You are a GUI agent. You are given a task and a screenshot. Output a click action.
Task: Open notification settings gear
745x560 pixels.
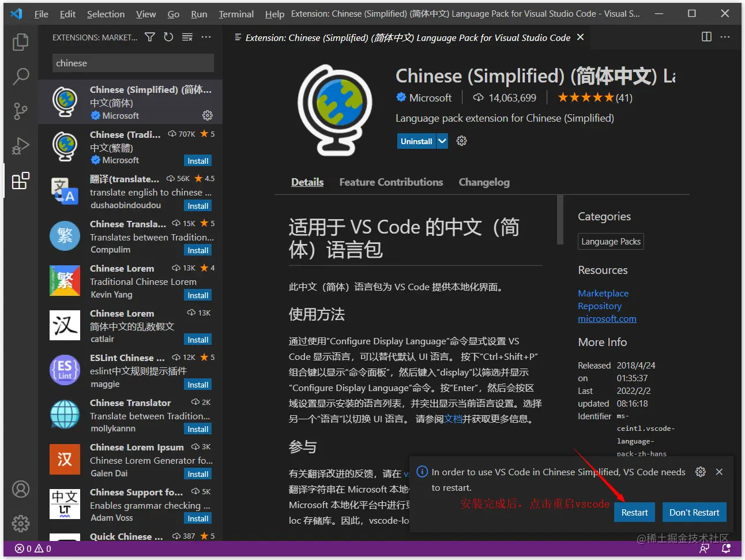(701, 472)
